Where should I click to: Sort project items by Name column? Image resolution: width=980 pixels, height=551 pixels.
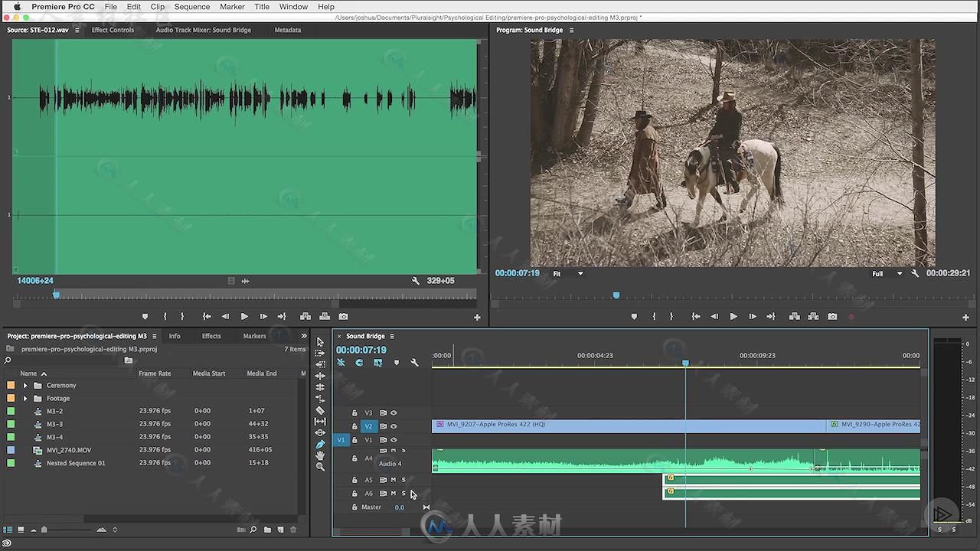coord(28,373)
